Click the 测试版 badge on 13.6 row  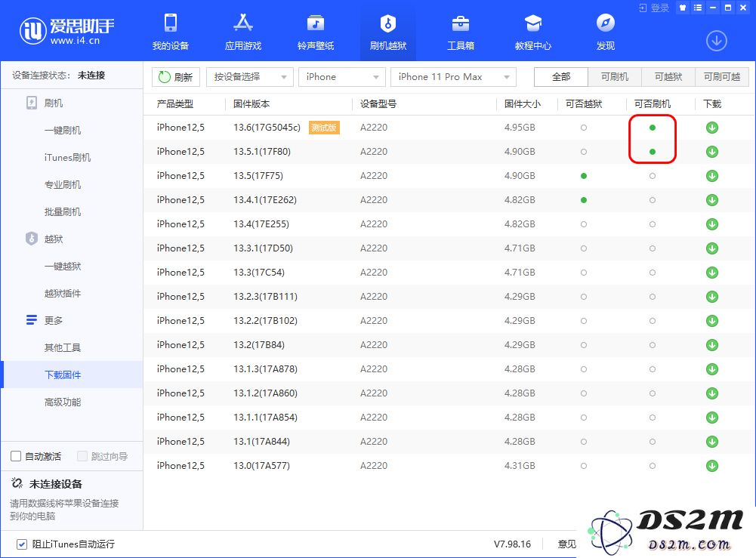(324, 128)
